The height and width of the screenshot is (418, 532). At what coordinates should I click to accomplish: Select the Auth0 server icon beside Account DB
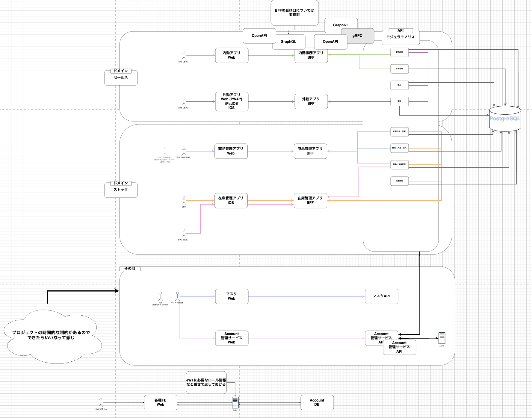point(235,402)
